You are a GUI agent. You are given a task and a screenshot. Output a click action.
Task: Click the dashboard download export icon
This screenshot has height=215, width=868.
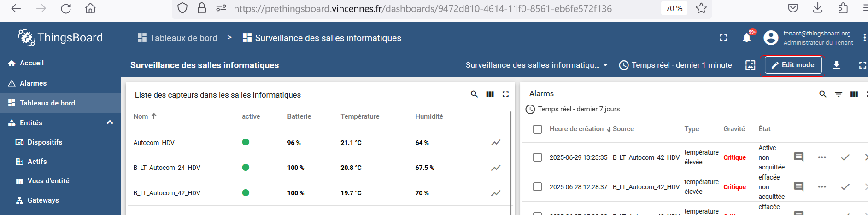coord(836,65)
